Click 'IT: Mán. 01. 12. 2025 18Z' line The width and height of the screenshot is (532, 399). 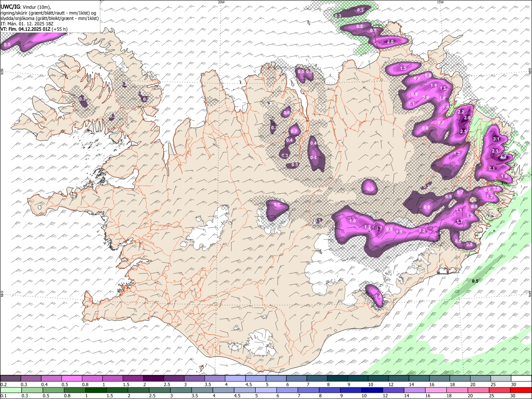pos(27,24)
